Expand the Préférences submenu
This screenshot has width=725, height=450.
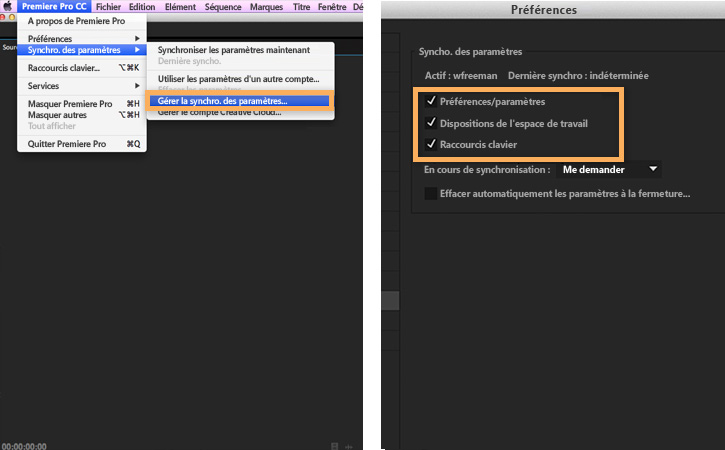[x=82, y=38]
